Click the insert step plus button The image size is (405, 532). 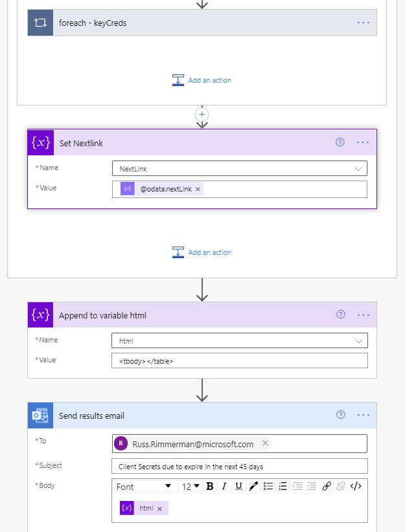tap(202, 114)
